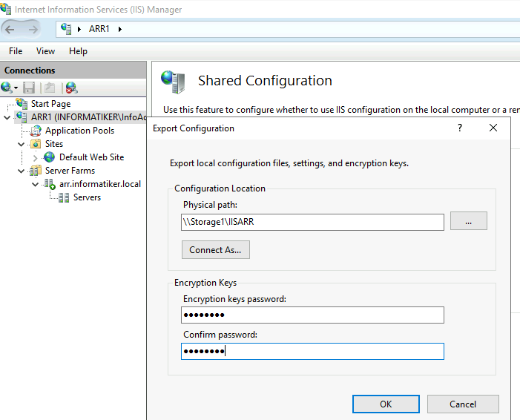520x420 pixels.
Task: Click the Physical path input field
Action: point(312,222)
